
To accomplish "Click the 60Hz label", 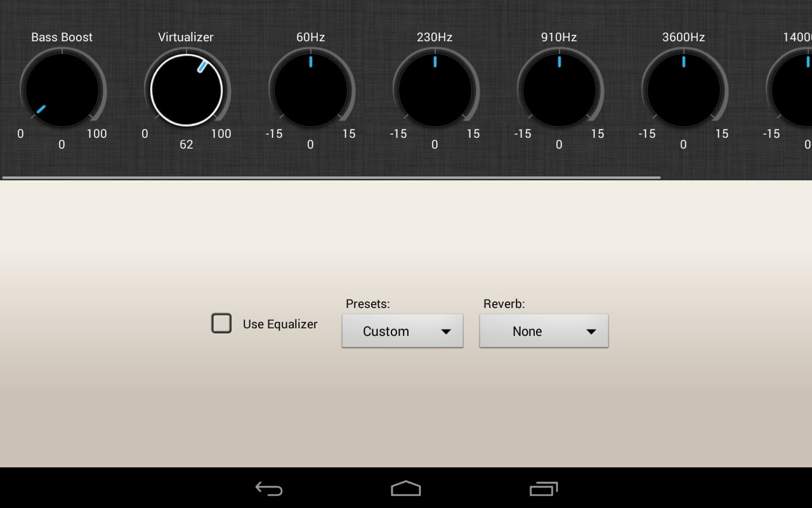I will (x=311, y=37).
